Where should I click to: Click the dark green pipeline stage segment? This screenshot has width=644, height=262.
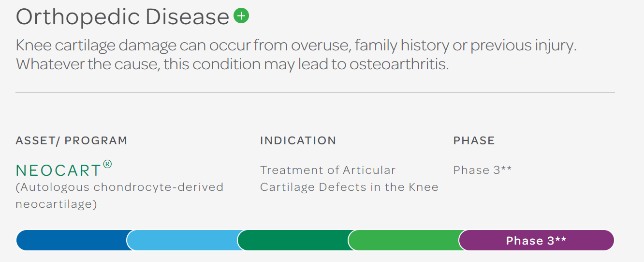click(293, 241)
